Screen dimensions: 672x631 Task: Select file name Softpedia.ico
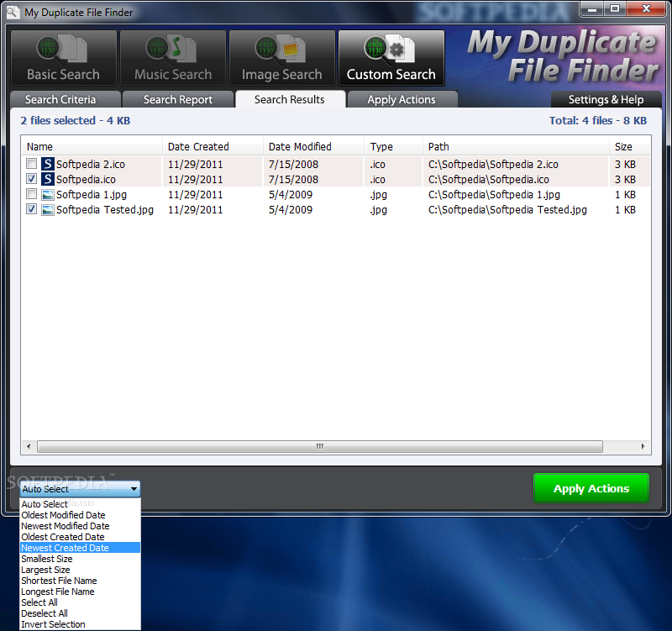(x=86, y=179)
